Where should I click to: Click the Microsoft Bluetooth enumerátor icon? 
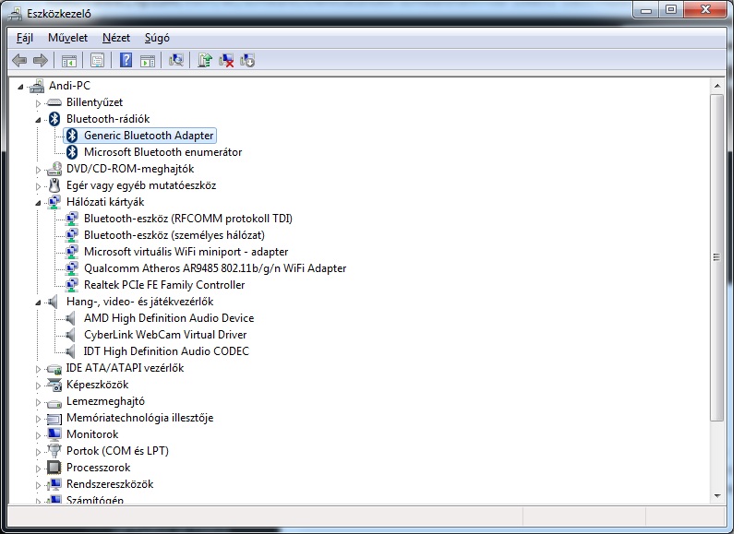tap(72, 152)
